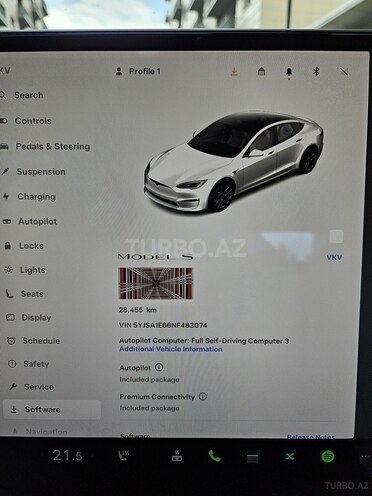Viewport: 372px width, 496px height.
Task: Tap the seat heater icon
Action: coord(124,456)
